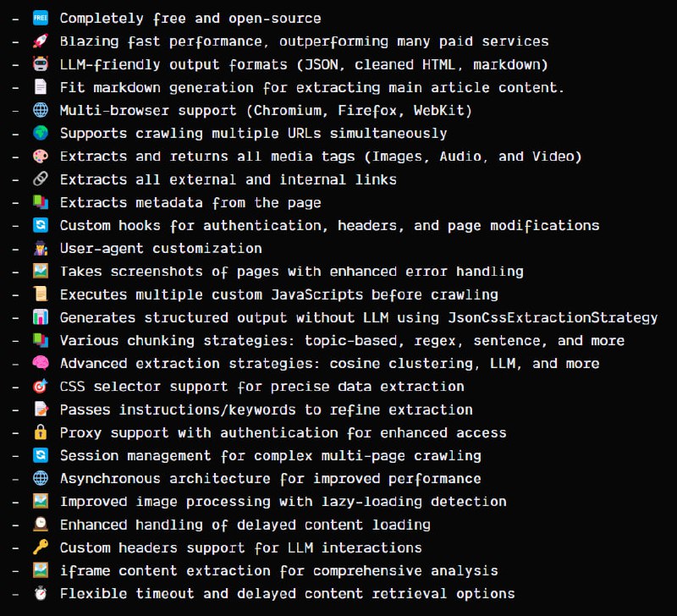
Task: Click the clock emoji beside Enhanced handling
Action: click(40, 525)
